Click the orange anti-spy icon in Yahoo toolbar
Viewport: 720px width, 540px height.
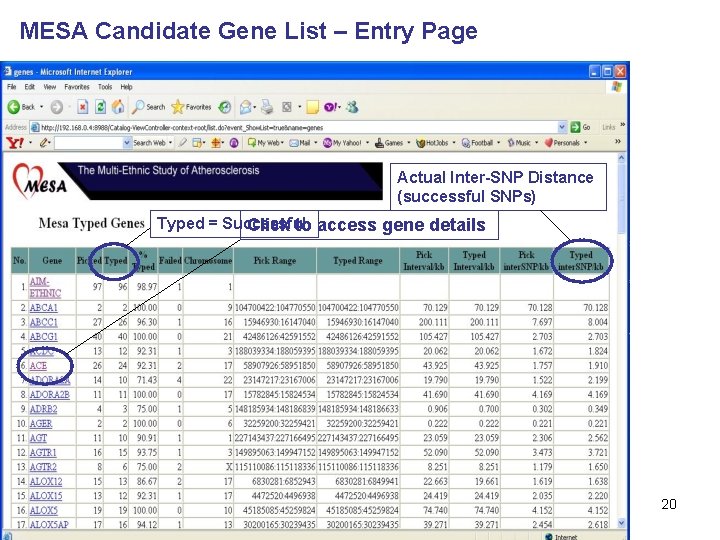point(215,143)
